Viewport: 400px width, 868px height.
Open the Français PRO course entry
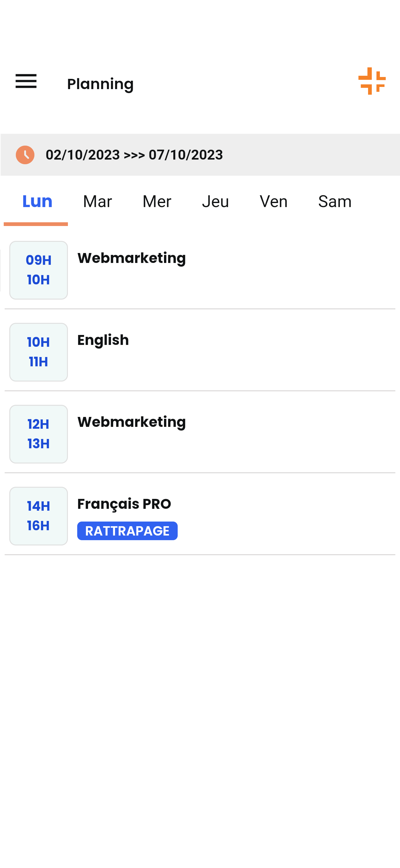[x=124, y=504]
